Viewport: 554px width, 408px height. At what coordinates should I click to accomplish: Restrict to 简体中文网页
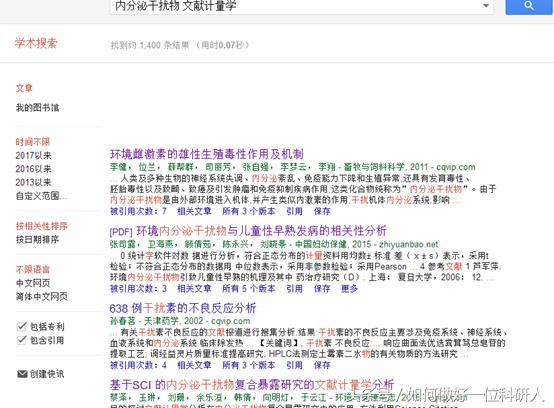pyautogui.click(x=41, y=296)
